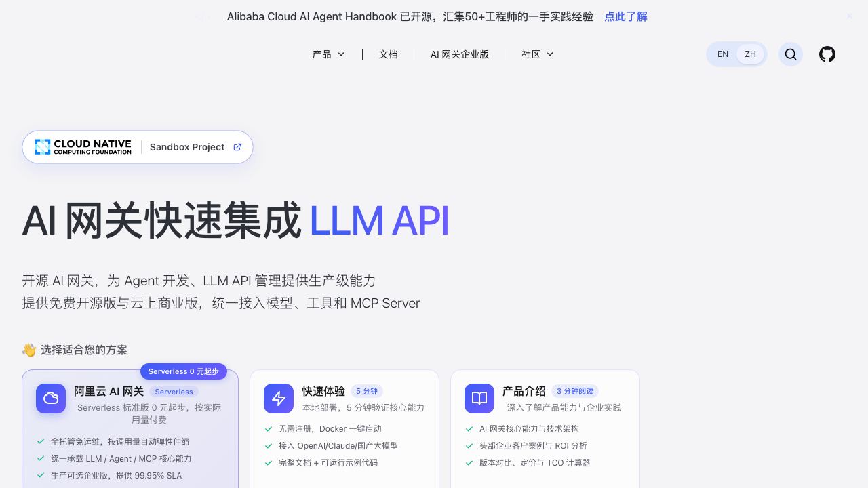Click text 深入了解产品能力与企业实践

pos(564,407)
